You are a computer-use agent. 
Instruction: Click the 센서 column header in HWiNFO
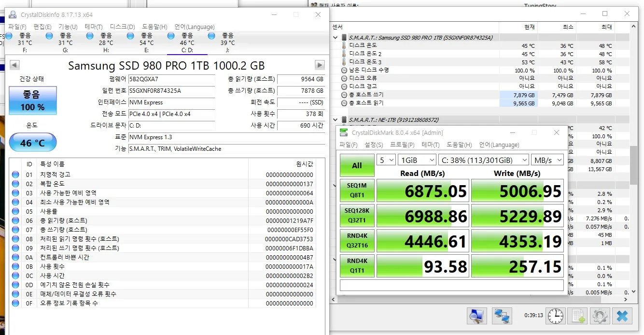point(337,27)
